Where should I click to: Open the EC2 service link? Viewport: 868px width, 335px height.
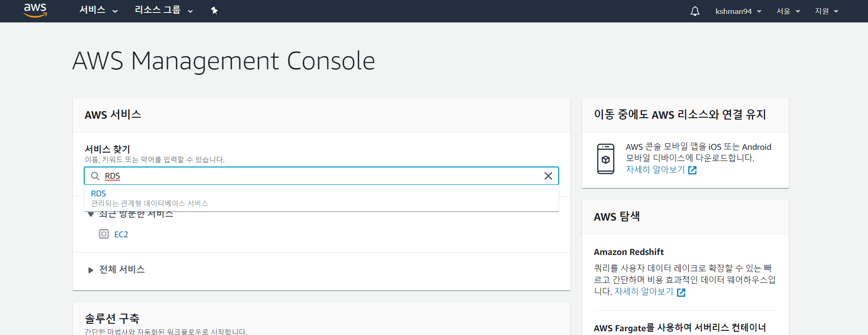point(121,234)
